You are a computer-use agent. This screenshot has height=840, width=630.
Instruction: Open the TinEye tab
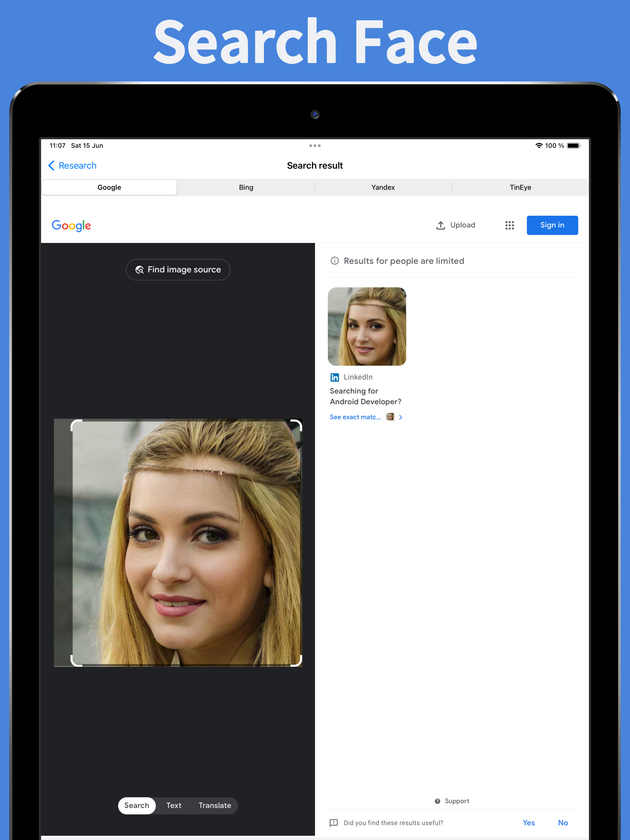(520, 187)
